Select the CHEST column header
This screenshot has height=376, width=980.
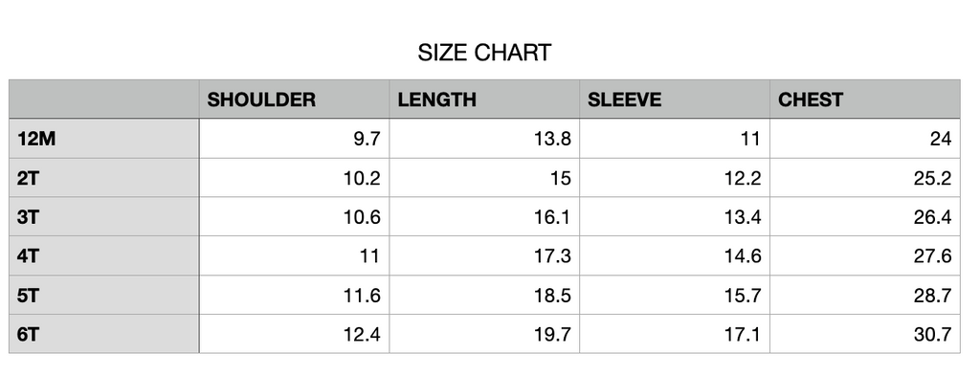coord(865,100)
